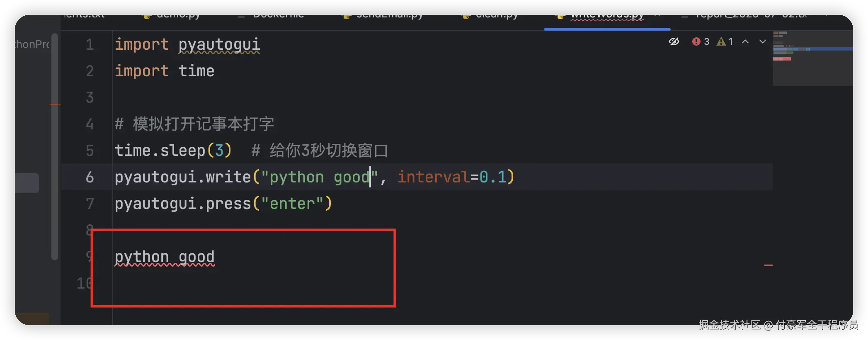Switch to the demo.py tab

(x=172, y=17)
